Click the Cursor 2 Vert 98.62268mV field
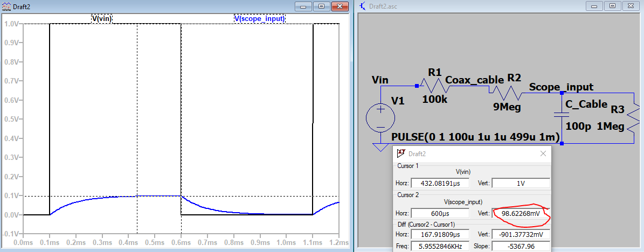 point(520,213)
